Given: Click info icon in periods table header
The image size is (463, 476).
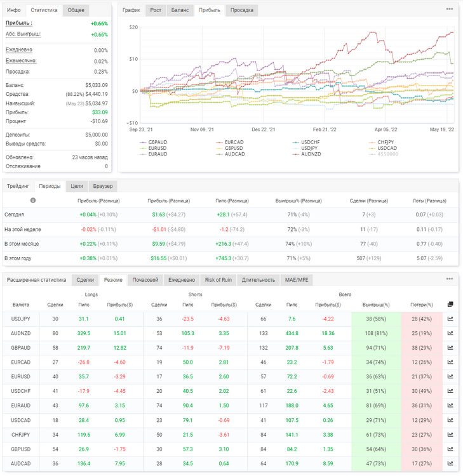Looking at the screenshot, I should pyautogui.click(x=33, y=201).
